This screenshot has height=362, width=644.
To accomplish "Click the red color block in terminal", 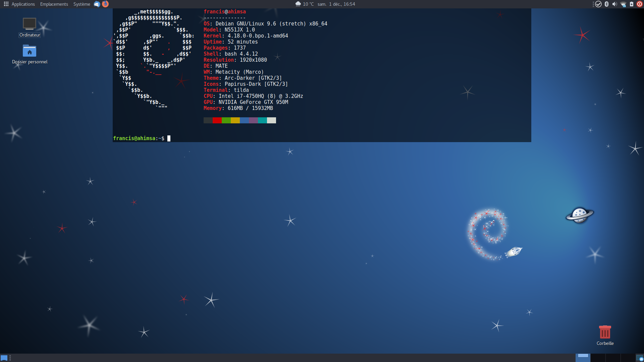I will (x=217, y=120).
